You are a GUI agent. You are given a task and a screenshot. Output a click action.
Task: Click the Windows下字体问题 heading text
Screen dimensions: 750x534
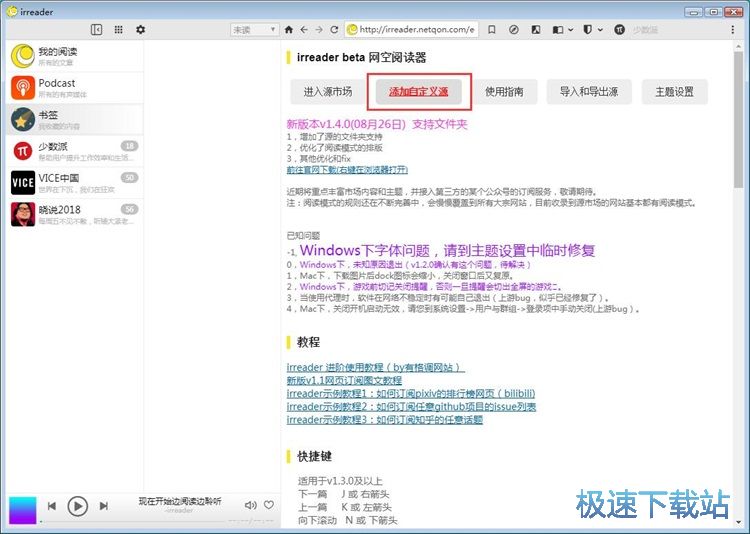click(x=447, y=250)
